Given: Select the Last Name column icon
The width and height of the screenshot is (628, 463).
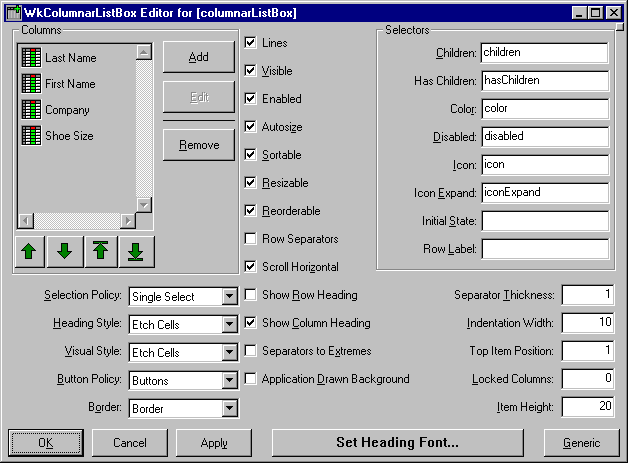Looking at the screenshot, I should click(x=31, y=58).
